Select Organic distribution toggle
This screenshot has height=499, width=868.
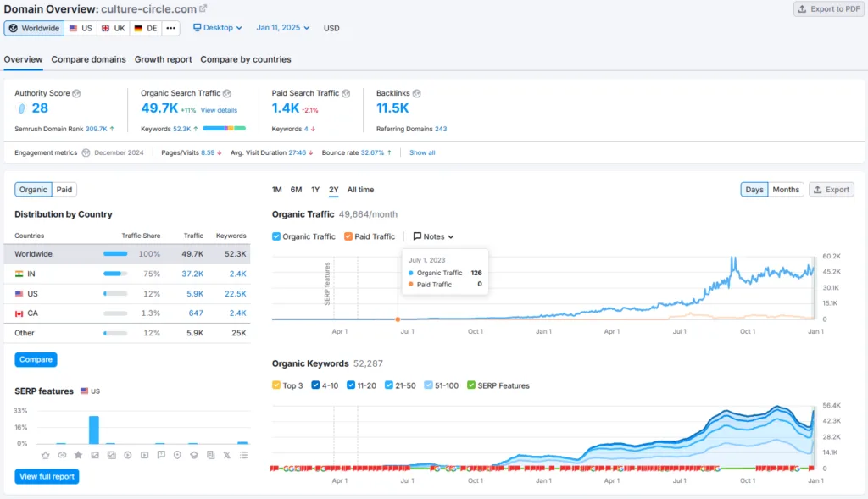click(x=33, y=190)
